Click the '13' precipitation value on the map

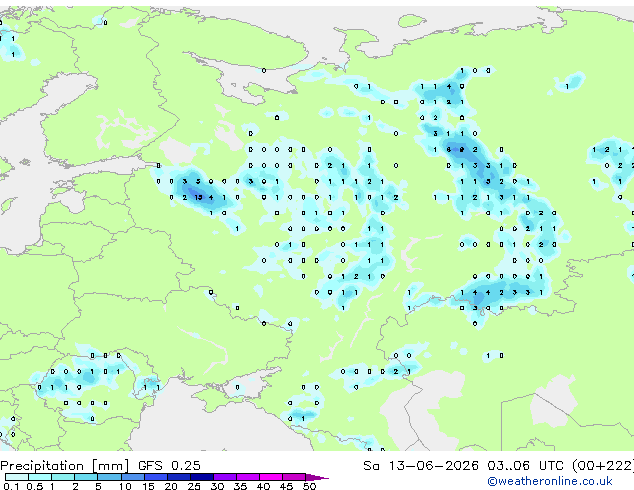click(x=198, y=197)
